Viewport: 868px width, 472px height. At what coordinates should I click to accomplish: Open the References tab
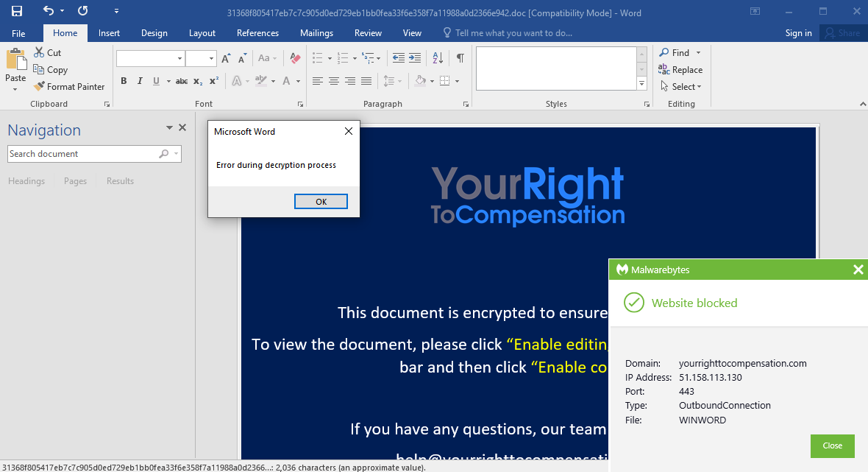[x=257, y=33]
